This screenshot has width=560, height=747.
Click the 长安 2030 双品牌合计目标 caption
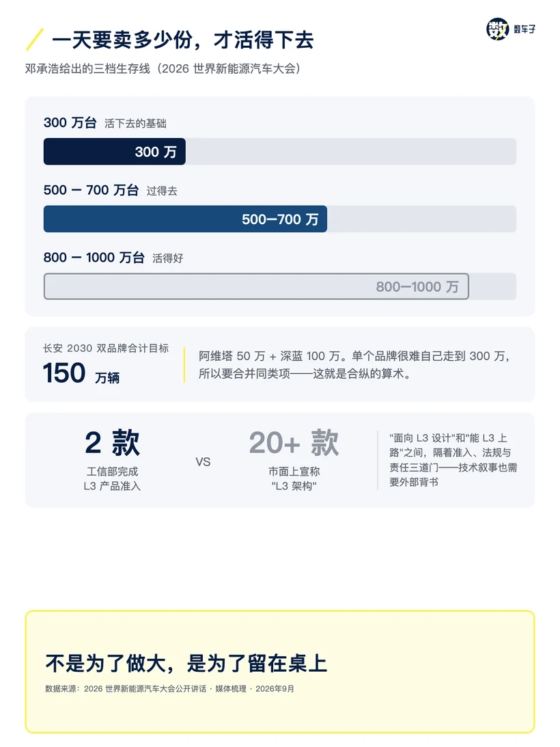(x=106, y=349)
